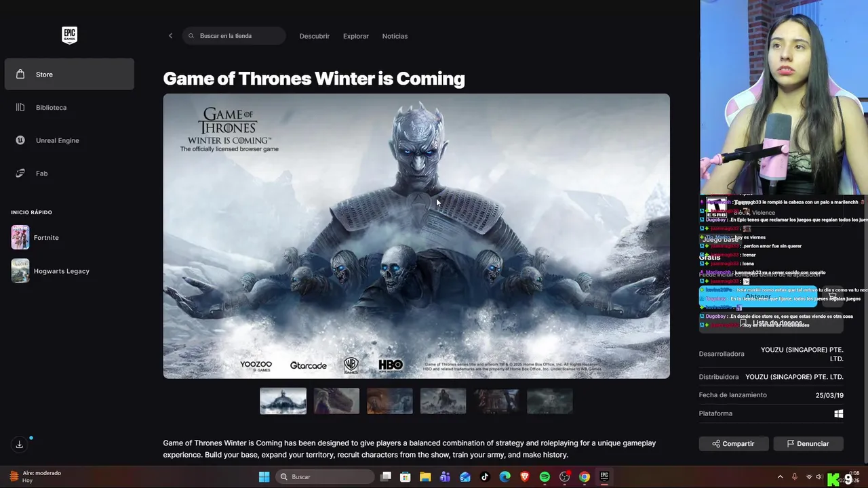
Task: Click the Epic Games logo
Action: click(69, 35)
